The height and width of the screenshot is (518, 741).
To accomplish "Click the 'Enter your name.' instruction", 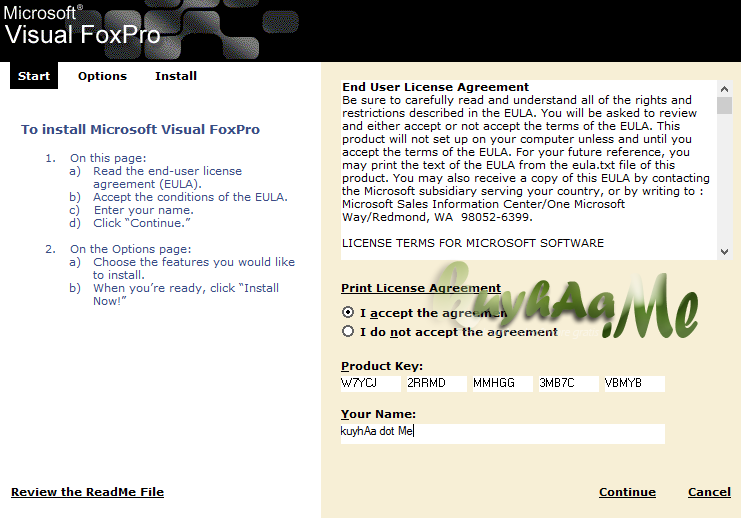I will tap(143, 210).
